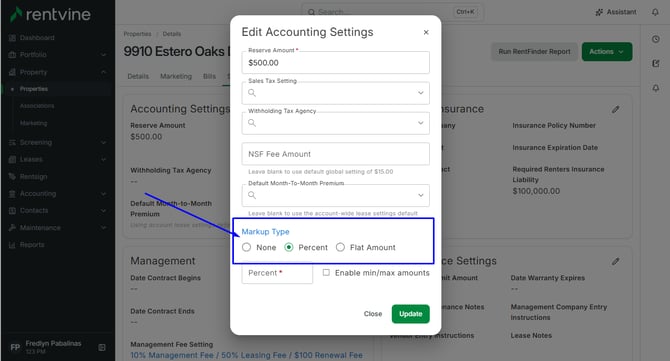Click the green Update button
Image resolution: width=670 pixels, height=361 pixels.
[410, 314]
